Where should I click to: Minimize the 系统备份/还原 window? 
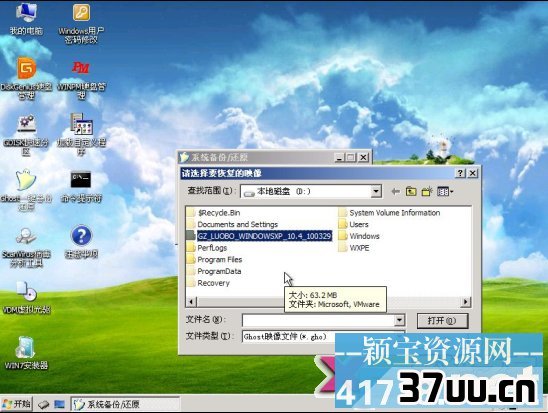339,158
